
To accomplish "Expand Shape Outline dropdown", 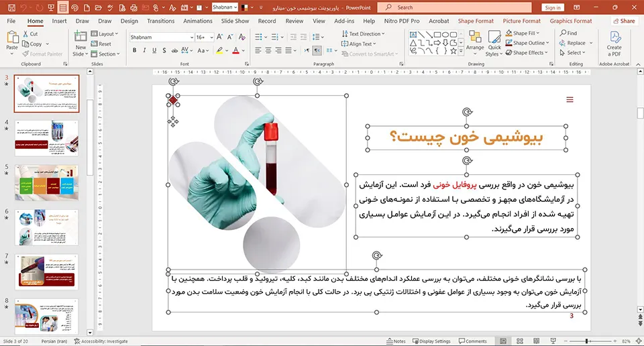I will click(x=527, y=43).
